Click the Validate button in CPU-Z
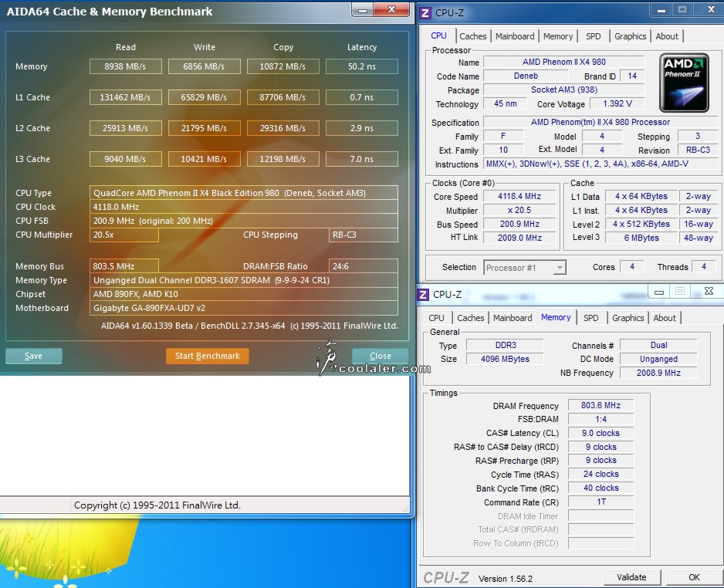This screenshot has width=724, height=588. click(631, 577)
